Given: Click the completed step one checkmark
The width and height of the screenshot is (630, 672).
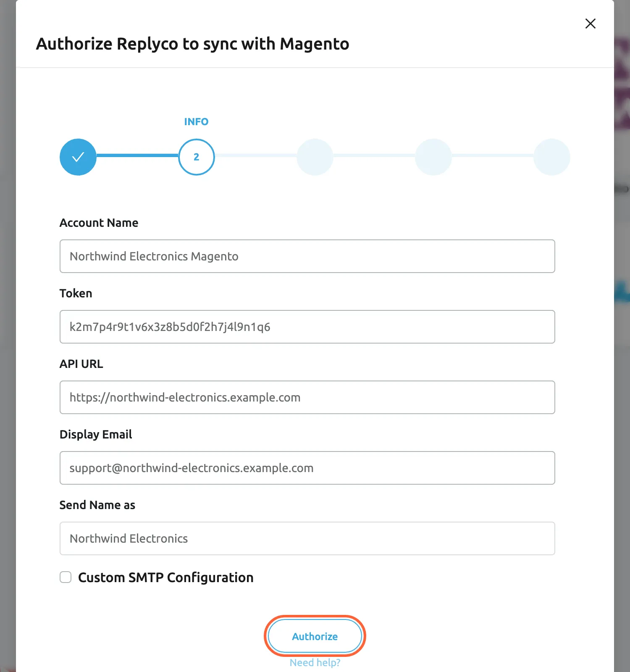Looking at the screenshot, I should pos(78,157).
